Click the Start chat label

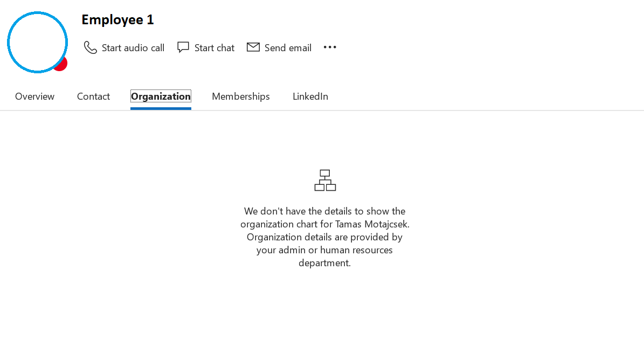(x=214, y=47)
